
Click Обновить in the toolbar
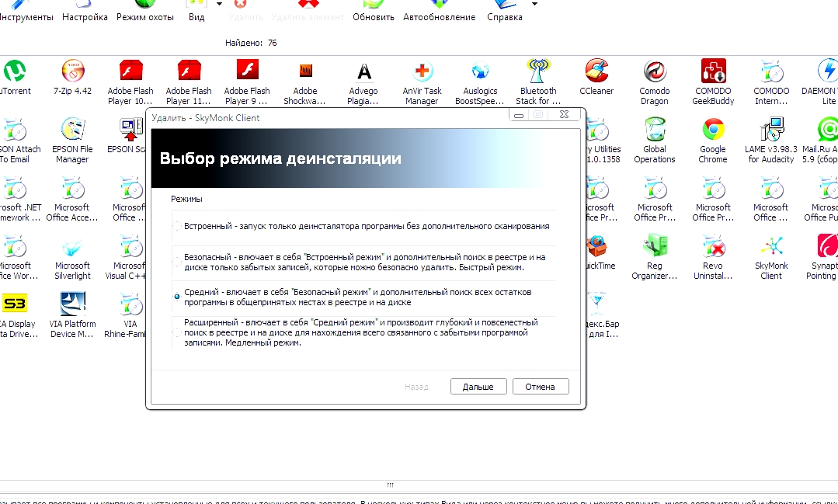373,12
